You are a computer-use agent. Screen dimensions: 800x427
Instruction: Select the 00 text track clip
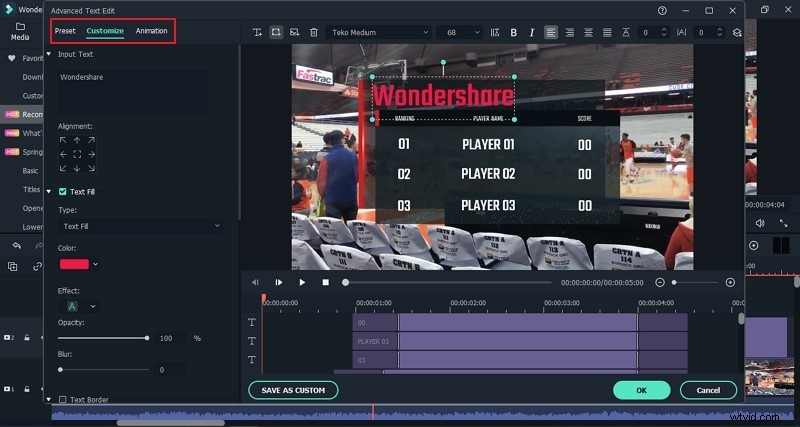coord(520,322)
